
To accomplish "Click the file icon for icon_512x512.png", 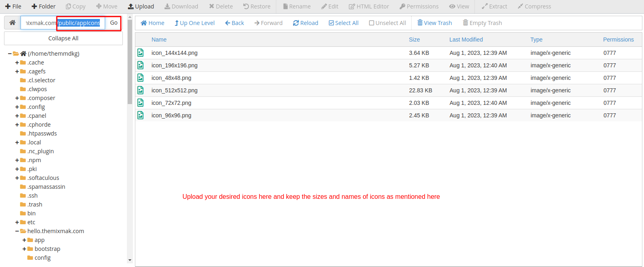I will (141, 90).
